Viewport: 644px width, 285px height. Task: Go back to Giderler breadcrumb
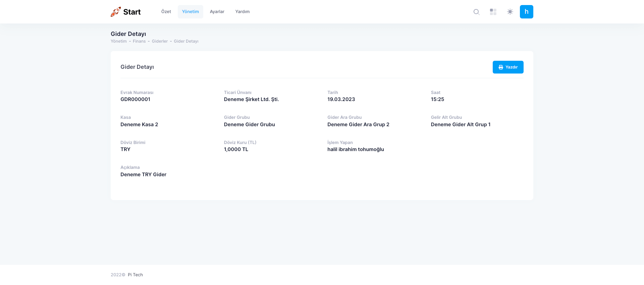click(160, 41)
